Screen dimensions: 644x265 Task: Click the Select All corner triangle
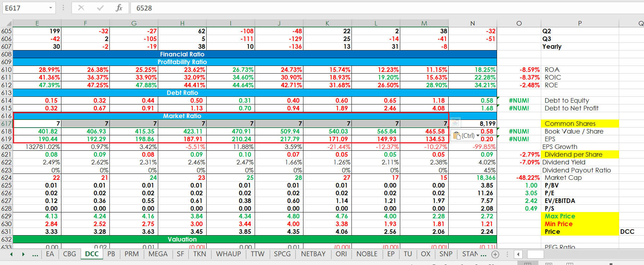(x=7, y=23)
